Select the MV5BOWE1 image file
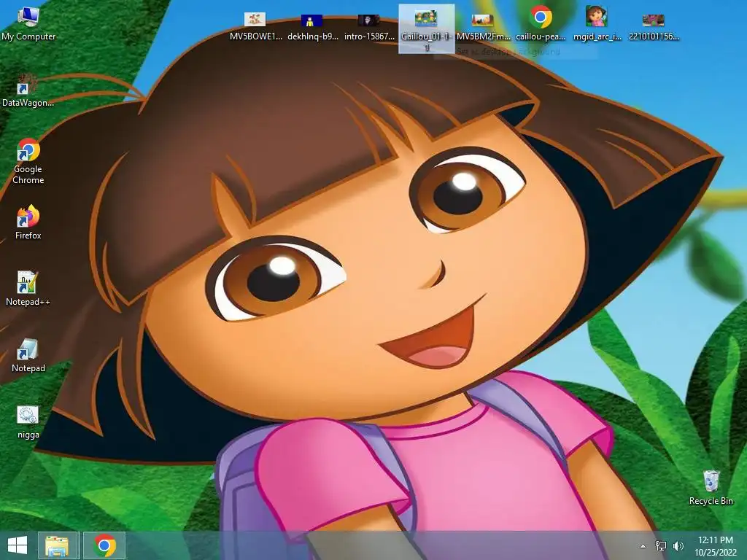 pyautogui.click(x=255, y=26)
